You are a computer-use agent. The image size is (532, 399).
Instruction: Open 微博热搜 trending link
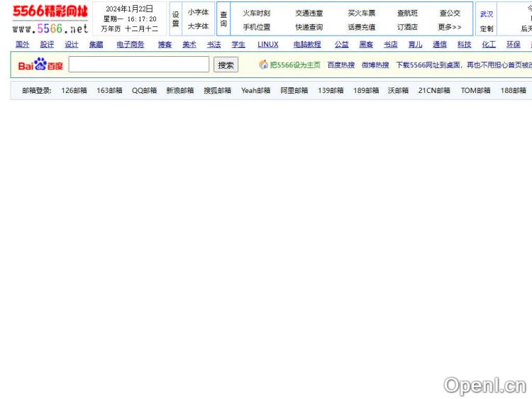pos(375,65)
